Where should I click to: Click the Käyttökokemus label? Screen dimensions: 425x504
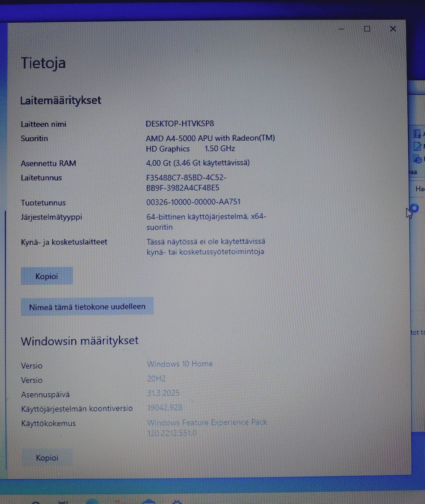[48, 423]
